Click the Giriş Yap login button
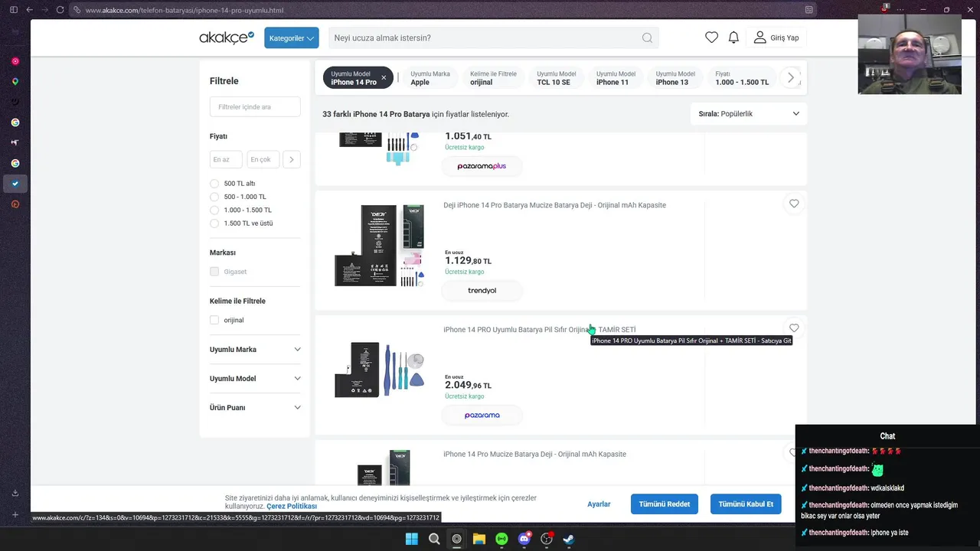This screenshot has width=980, height=551. pyautogui.click(x=777, y=37)
